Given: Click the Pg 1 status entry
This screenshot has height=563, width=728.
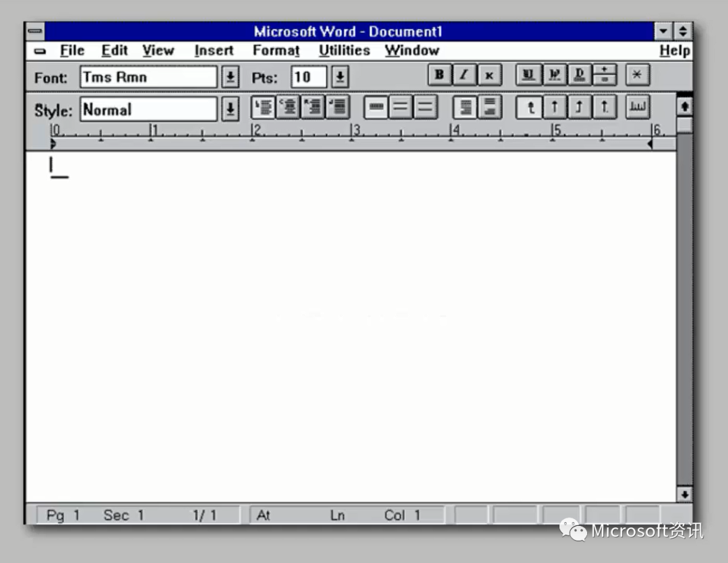Looking at the screenshot, I should point(63,515).
